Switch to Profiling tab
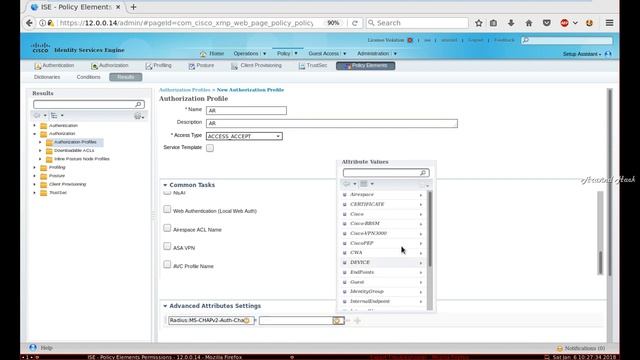 click(158, 66)
